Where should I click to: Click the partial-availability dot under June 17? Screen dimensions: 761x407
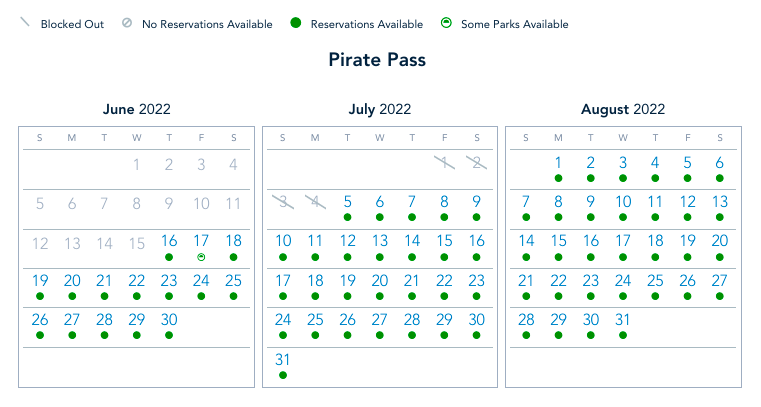coord(201,257)
